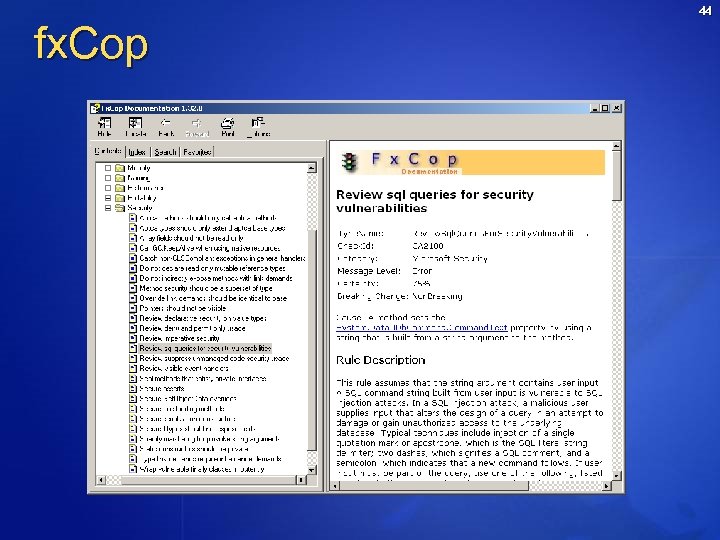Click the open Security folder icon
The image size is (720, 540).
[120, 208]
